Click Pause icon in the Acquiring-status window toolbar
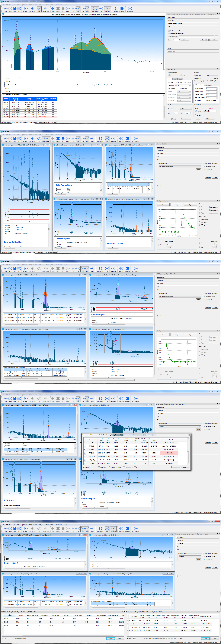The image size is (221, 644). (x=58, y=139)
